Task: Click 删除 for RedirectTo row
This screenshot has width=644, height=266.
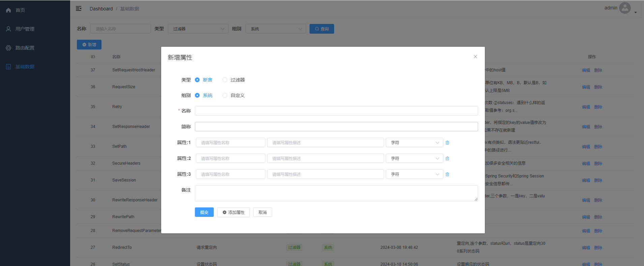Action: coord(598,248)
